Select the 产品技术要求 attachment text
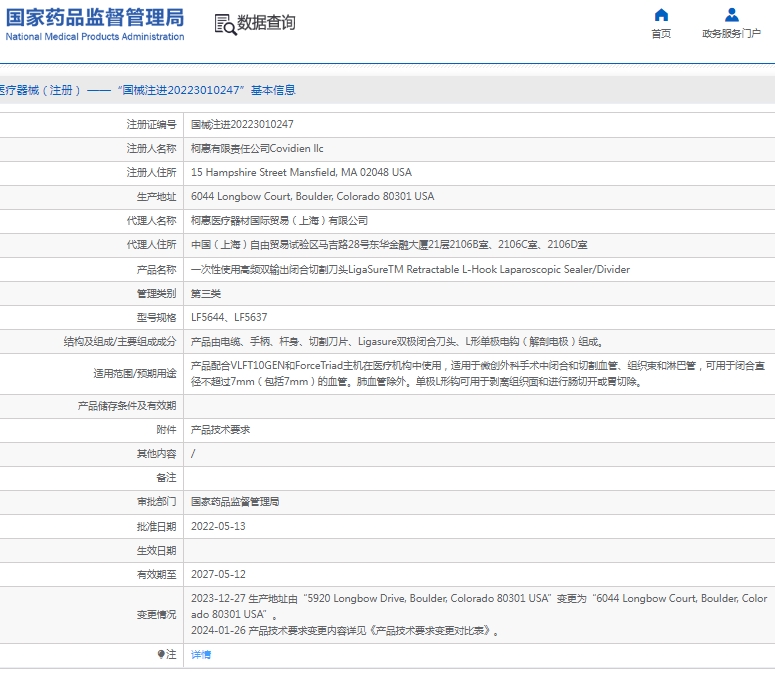 (220, 429)
